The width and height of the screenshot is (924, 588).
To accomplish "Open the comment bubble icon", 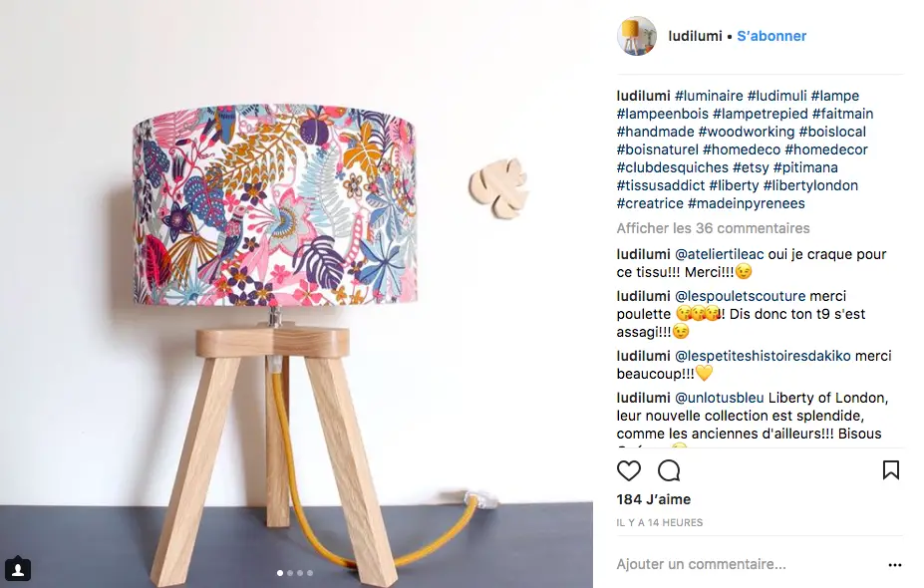I will [669, 470].
